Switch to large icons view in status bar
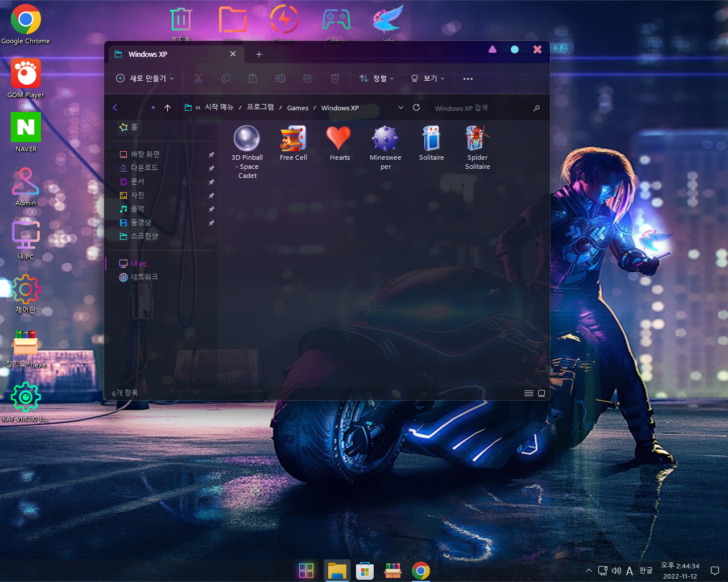 541,393
